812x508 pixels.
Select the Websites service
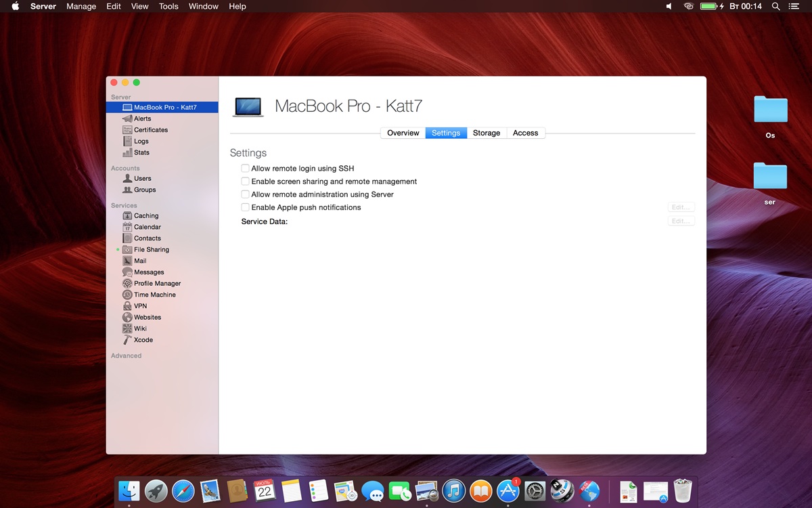click(142, 317)
